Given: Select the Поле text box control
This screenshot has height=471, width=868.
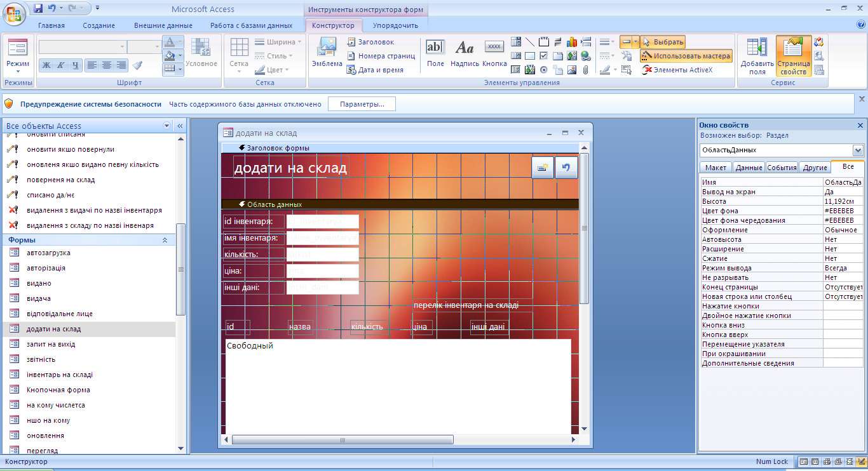Looking at the screenshot, I should [435, 52].
